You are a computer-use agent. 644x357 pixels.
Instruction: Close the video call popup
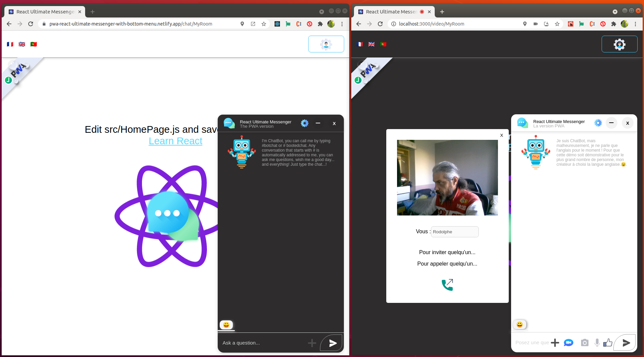tap(501, 135)
